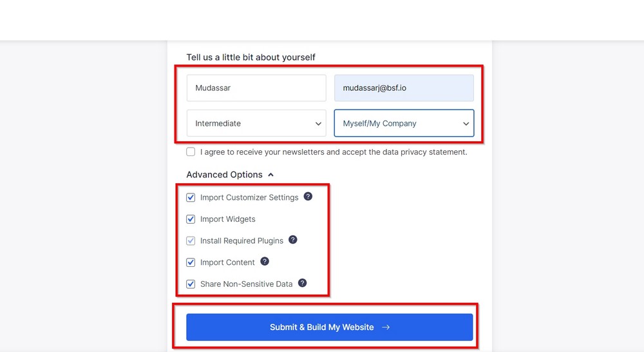Collapse Advanced Options caret icon
The image size is (644, 352).
click(x=270, y=175)
